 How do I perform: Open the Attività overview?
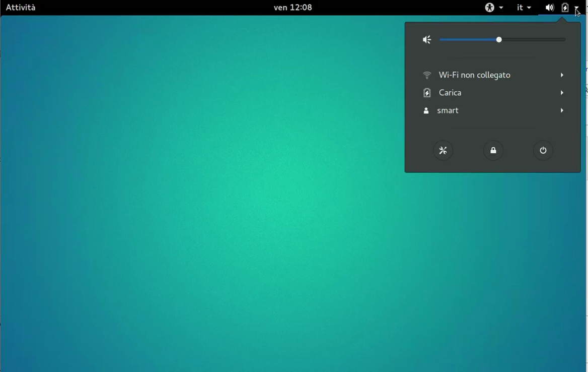pos(21,8)
